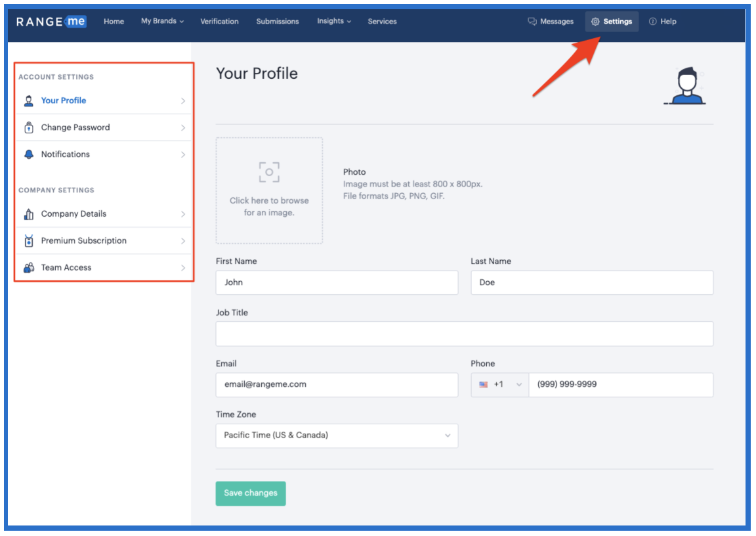The image size is (756, 536).
Task: Click the camera frame icon in photo upload
Action: [269, 172]
